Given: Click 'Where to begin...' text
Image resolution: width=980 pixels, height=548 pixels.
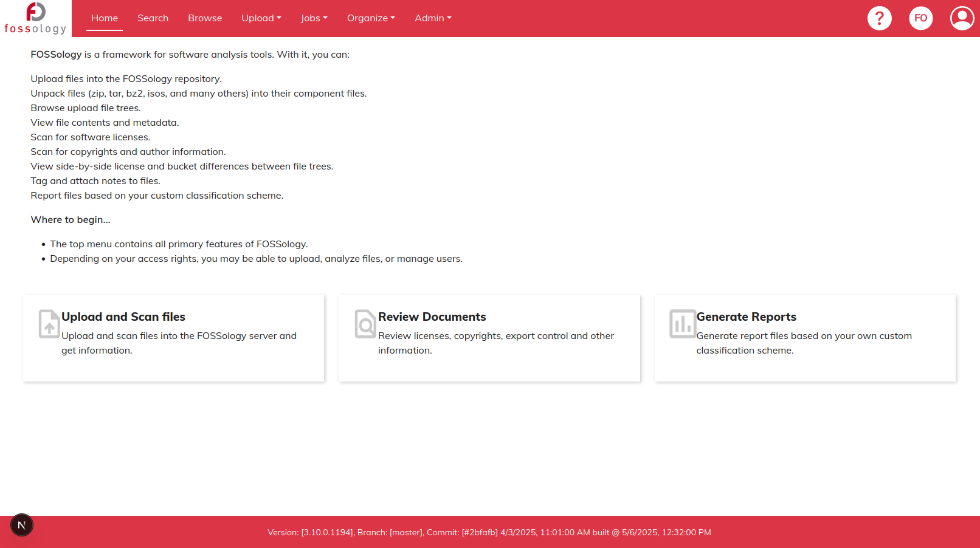Looking at the screenshot, I should tap(71, 220).
